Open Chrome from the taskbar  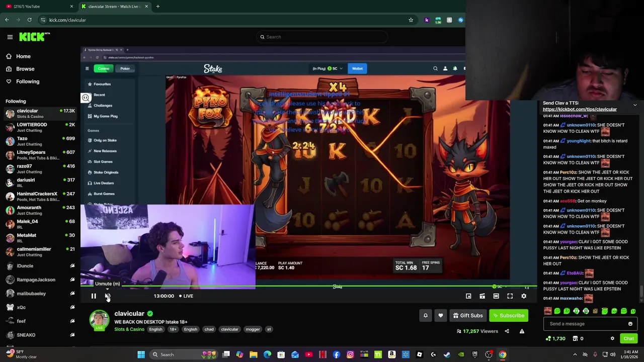click(x=502, y=355)
